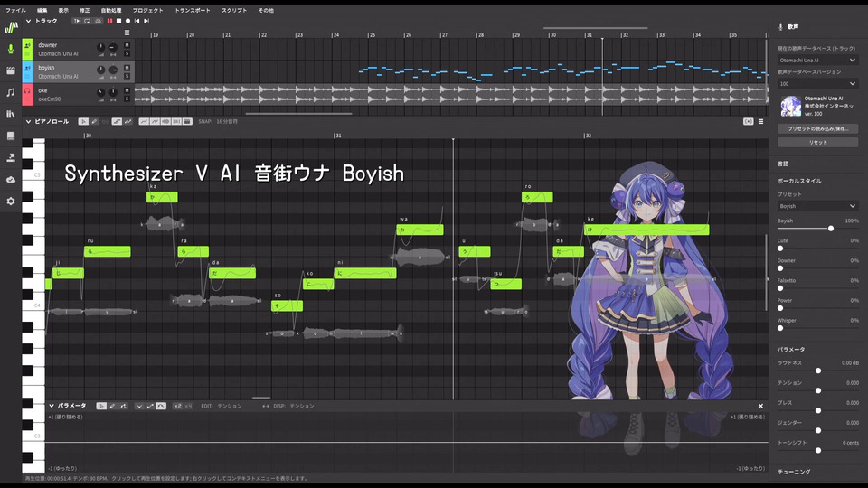This screenshot has width=868, height=488.
Task: Click the piano roll camera icon
Action: tap(748, 122)
